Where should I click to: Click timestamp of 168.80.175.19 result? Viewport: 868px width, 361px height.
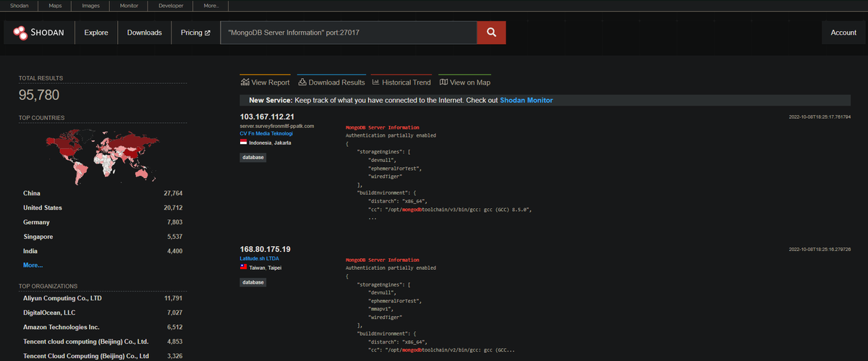coord(820,249)
